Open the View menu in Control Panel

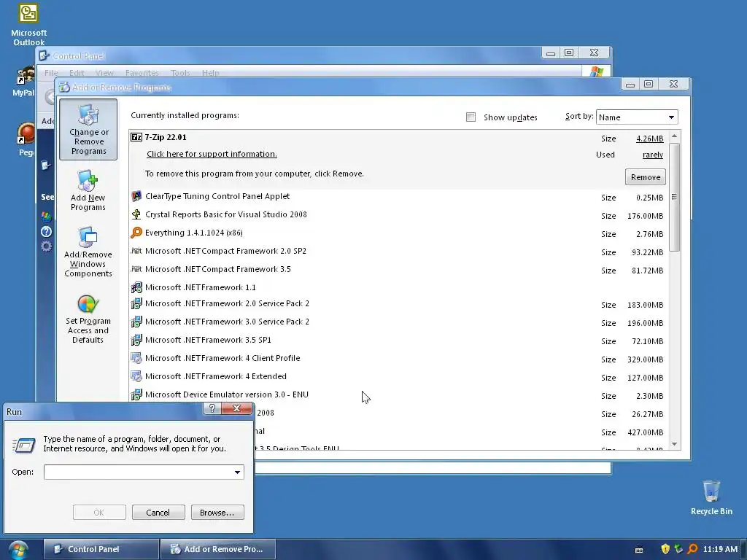click(104, 73)
